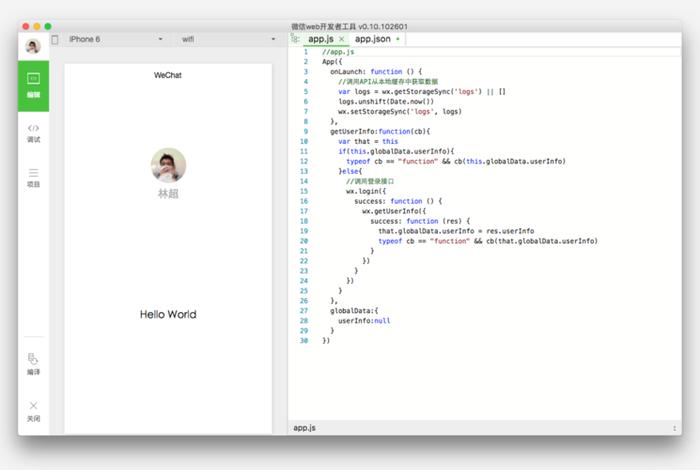Click the 林超 nickname in the simulator
This screenshot has height=470, width=700.
point(168,194)
